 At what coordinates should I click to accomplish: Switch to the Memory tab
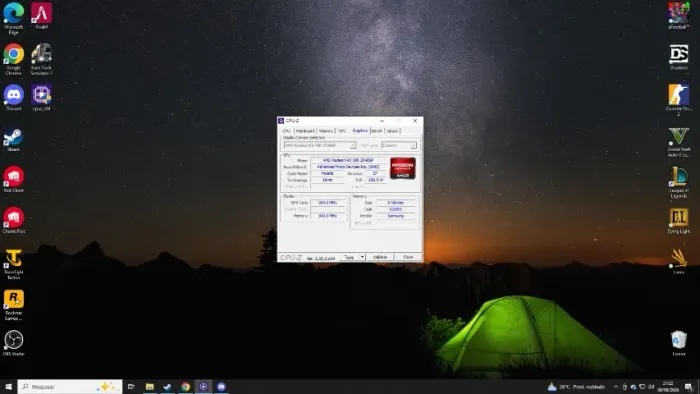click(x=326, y=131)
